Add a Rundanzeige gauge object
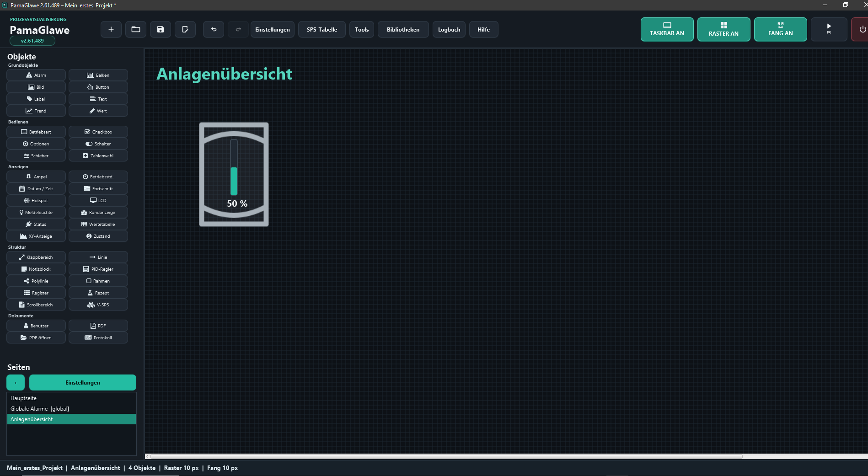The height and width of the screenshot is (476, 868). point(98,212)
